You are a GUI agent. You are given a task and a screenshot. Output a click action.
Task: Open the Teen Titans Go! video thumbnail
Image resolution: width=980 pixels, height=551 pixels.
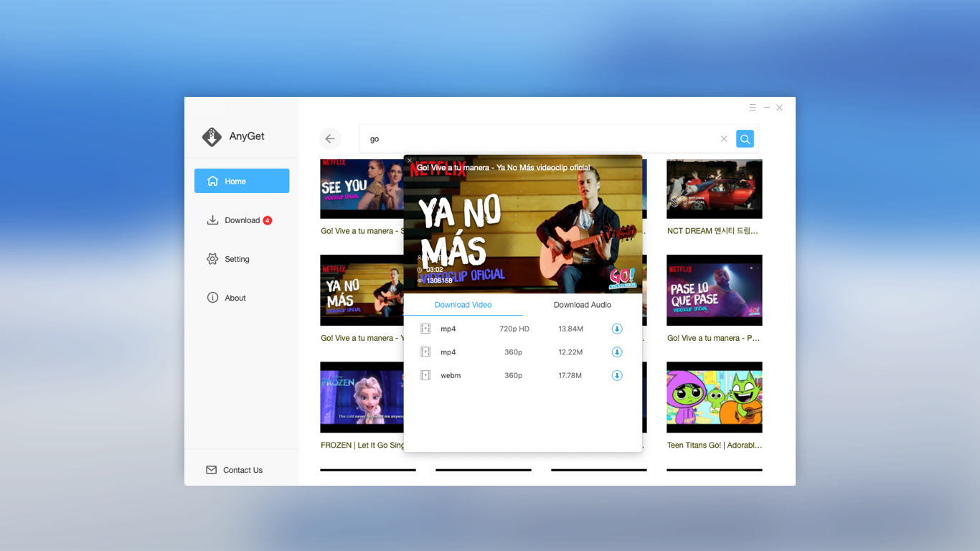click(x=715, y=397)
